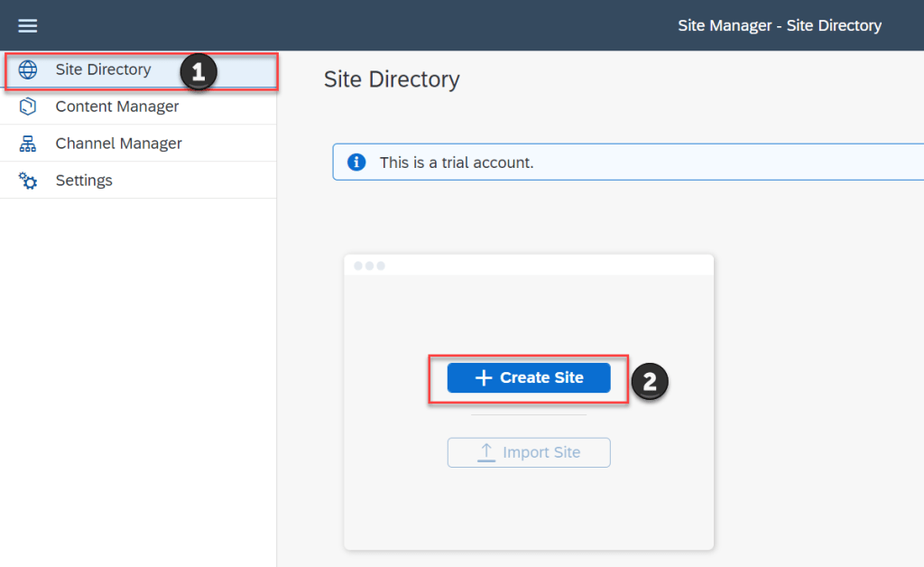Click the Settings gears icon
The width and height of the screenshot is (924, 567).
tap(28, 181)
